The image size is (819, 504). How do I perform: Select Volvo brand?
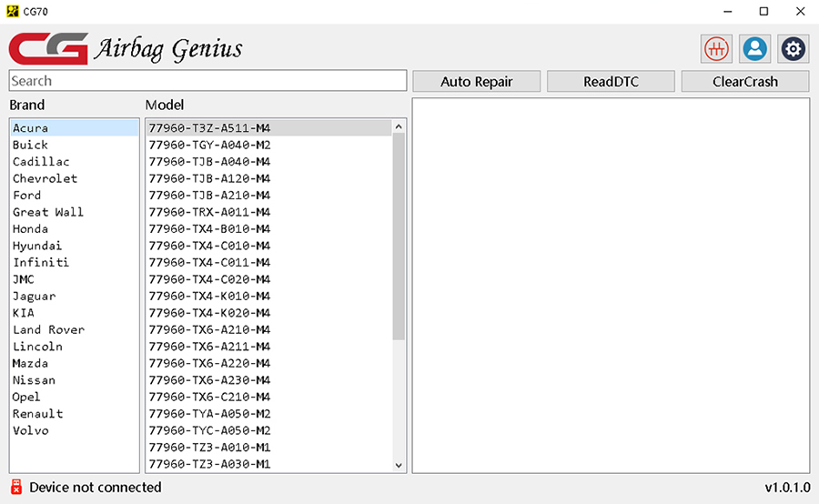[75, 430]
